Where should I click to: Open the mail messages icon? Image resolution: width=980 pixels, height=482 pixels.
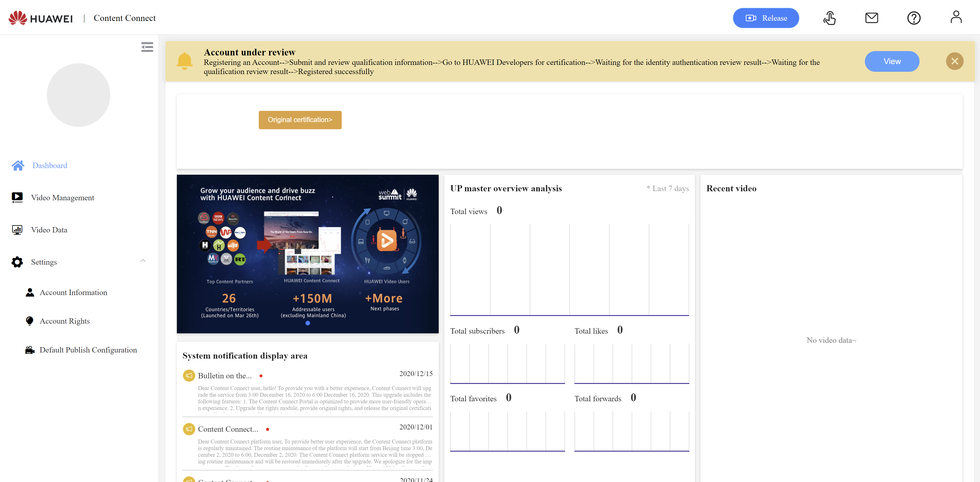click(871, 18)
